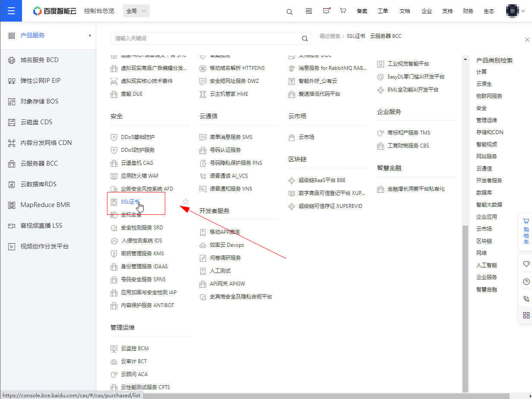Select 工单 in top menu
Viewport: 532px width, 399px height.
point(383,11)
